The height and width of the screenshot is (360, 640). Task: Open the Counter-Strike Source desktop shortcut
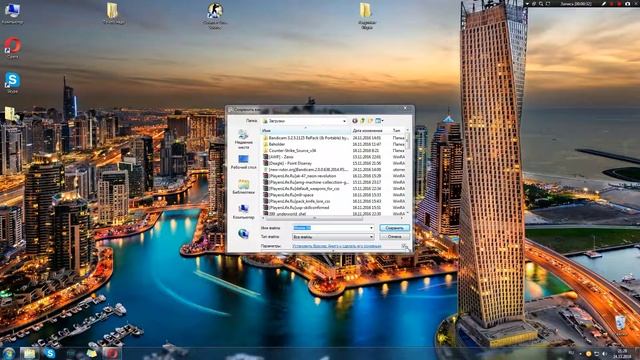point(215,15)
